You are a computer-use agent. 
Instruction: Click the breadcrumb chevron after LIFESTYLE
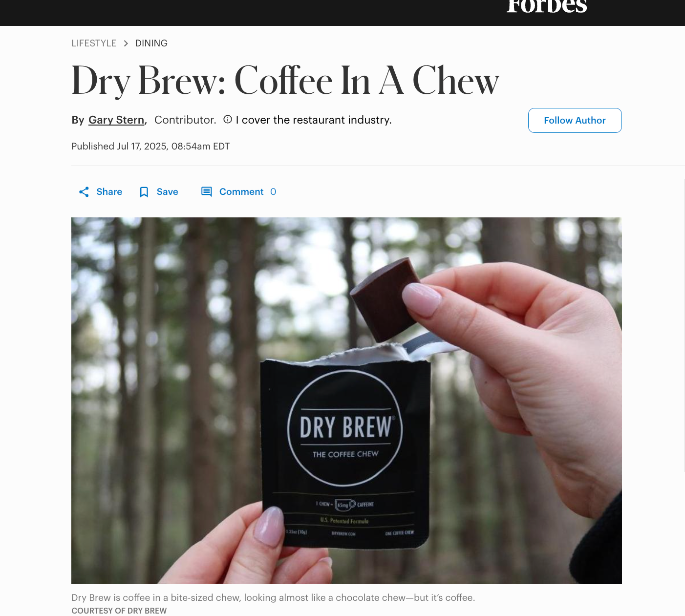click(126, 43)
